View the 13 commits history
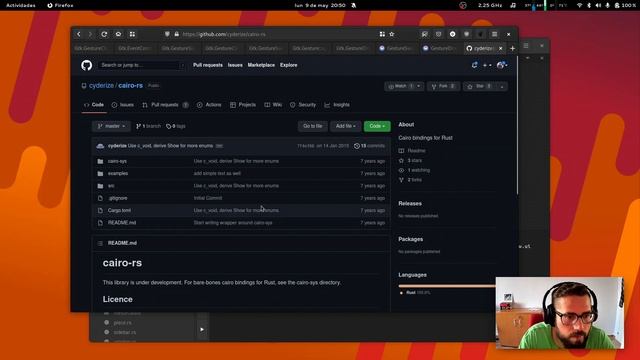The width and height of the screenshot is (640, 360). (369, 146)
